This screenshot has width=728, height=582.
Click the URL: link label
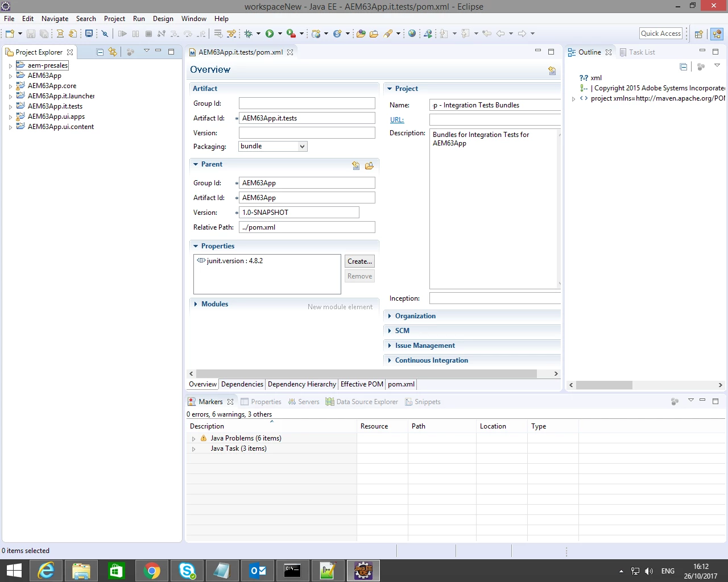[397, 120]
